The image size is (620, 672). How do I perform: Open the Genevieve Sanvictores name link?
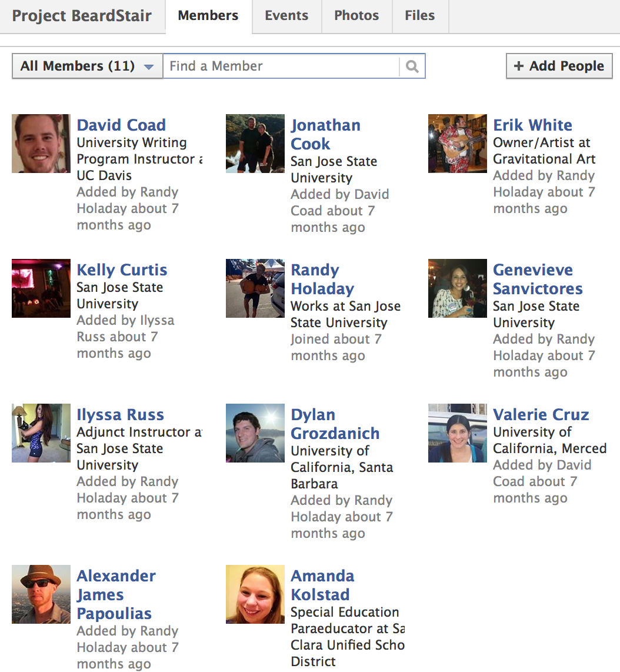[x=537, y=280]
